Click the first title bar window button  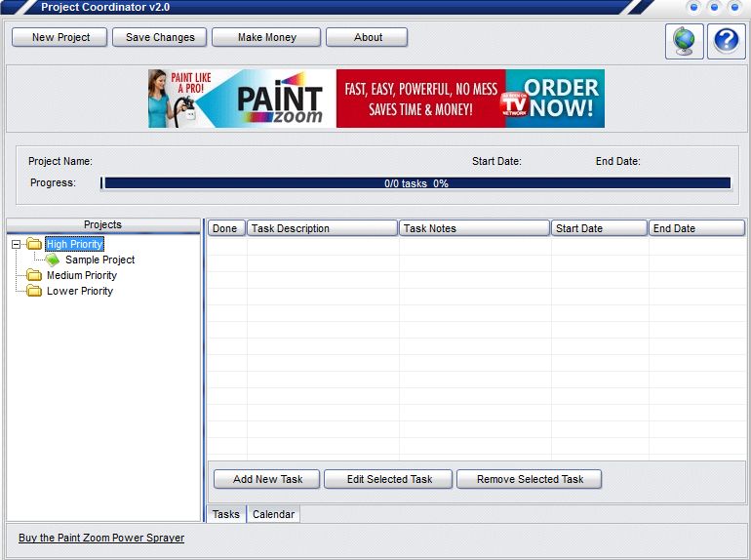pyautogui.click(x=693, y=7)
